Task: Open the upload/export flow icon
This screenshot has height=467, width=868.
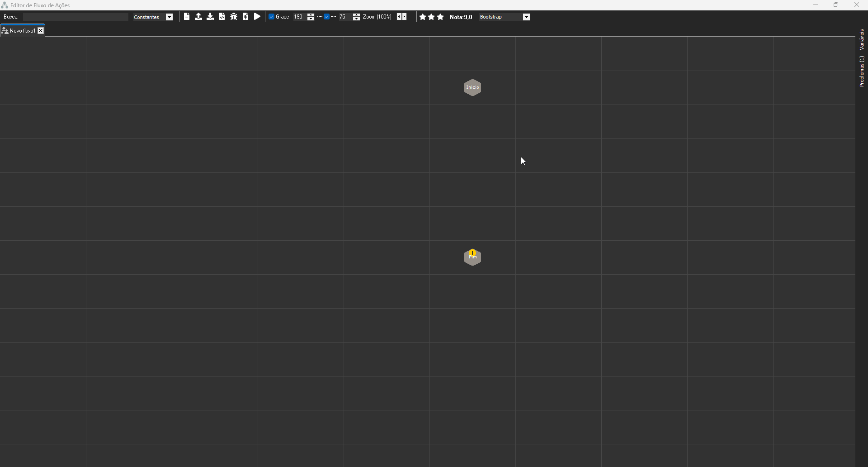Action: point(199,17)
